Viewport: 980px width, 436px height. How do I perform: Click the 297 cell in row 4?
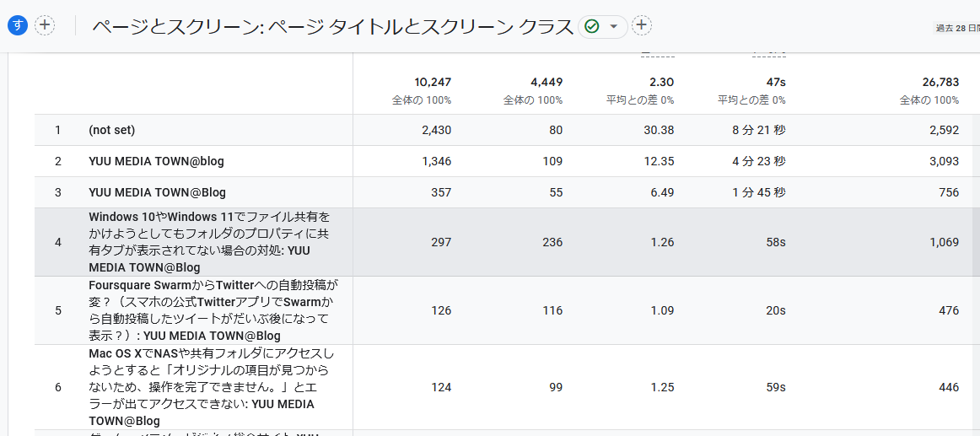point(441,242)
